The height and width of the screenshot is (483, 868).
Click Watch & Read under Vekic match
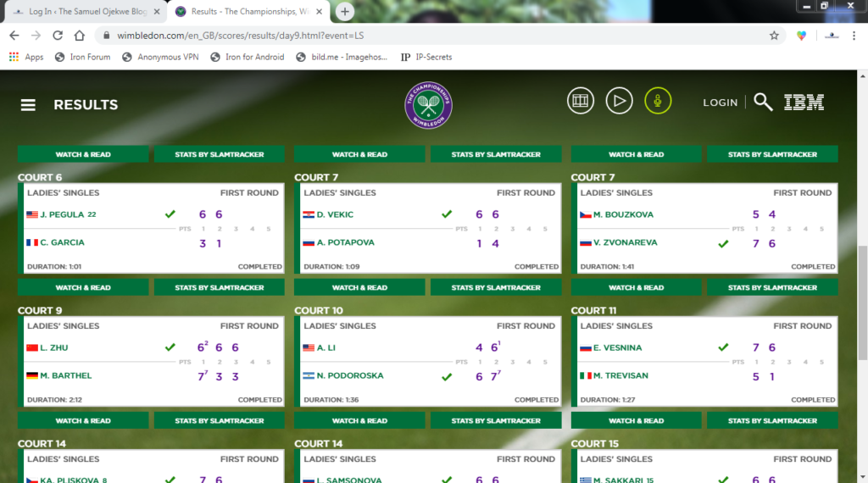tap(359, 288)
